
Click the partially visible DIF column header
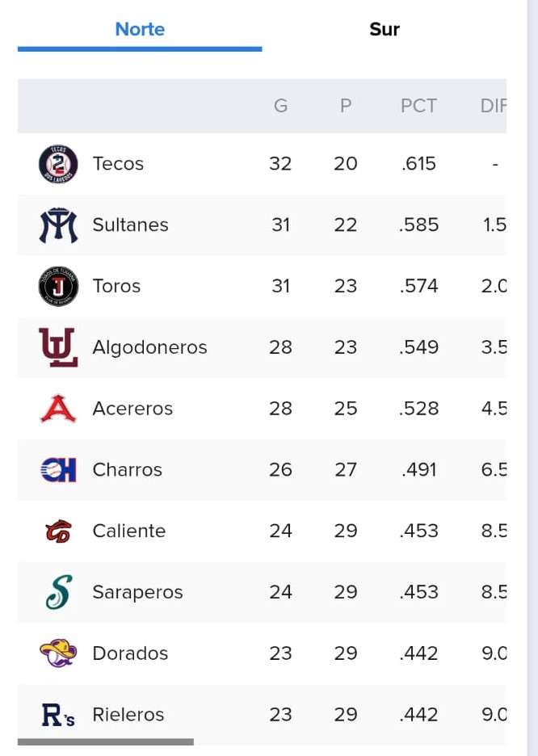pyautogui.click(x=493, y=106)
